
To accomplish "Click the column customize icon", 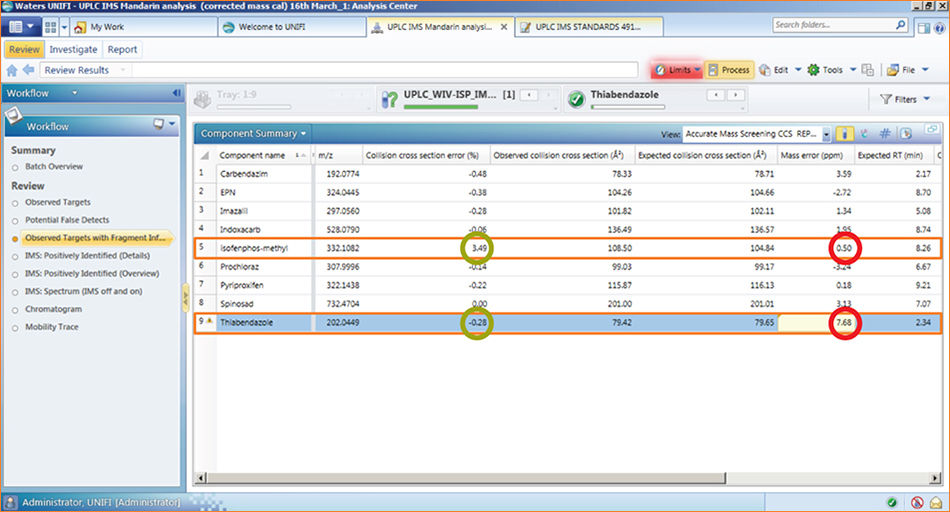I will (x=906, y=134).
